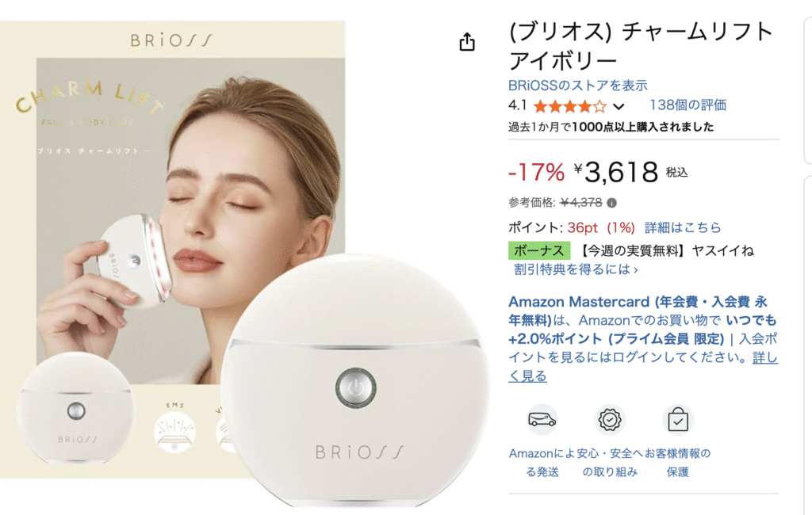The height and width of the screenshot is (515, 812).
Task: Click the power button on large device image
Action: (x=355, y=387)
